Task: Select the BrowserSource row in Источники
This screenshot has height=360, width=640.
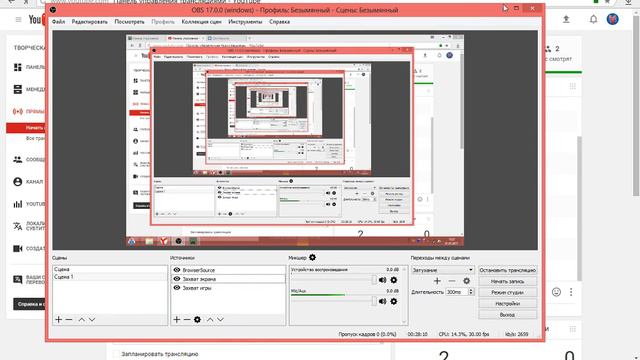Action: [228, 270]
